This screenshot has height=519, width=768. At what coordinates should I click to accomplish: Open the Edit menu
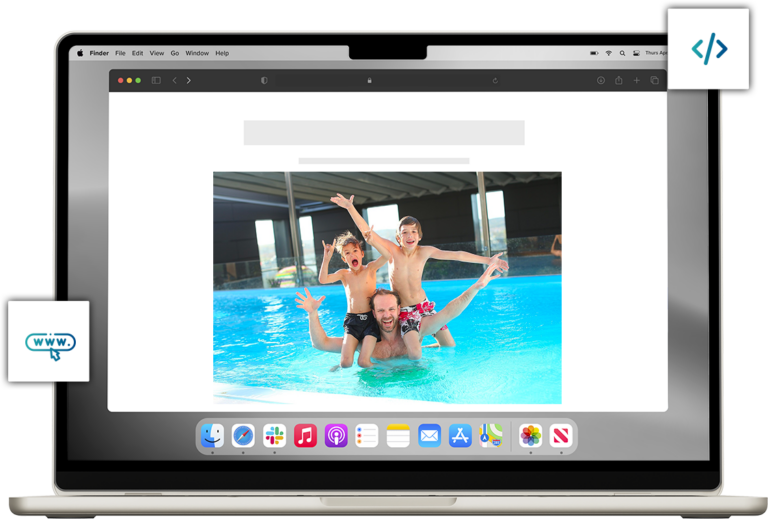(x=137, y=53)
